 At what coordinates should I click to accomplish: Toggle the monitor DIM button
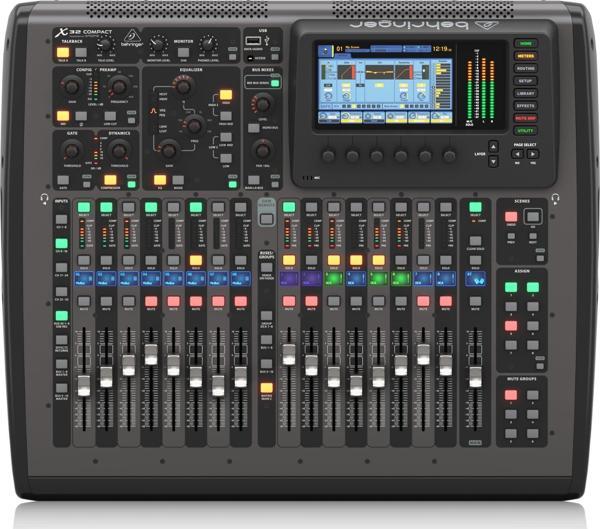[184, 52]
